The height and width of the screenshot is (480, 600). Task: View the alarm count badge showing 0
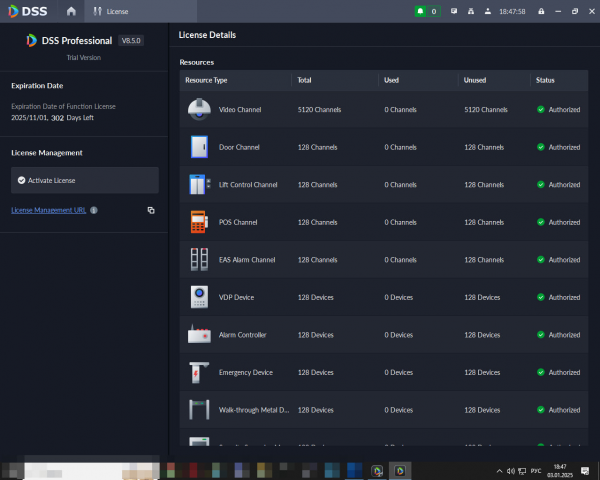tap(434, 11)
